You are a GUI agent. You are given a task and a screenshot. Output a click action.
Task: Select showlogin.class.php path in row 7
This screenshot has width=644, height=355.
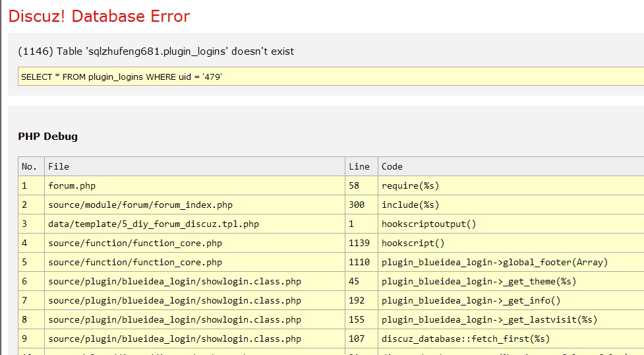tap(175, 300)
